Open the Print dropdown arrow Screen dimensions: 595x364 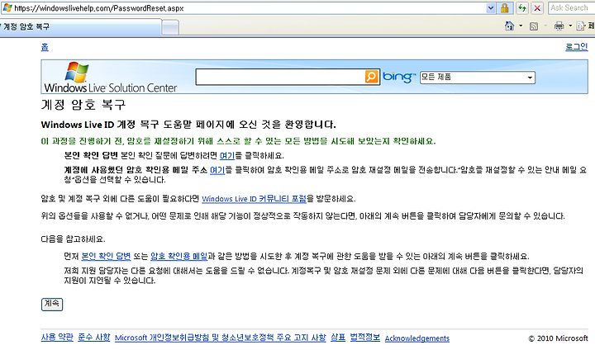[x=570, y=26]
